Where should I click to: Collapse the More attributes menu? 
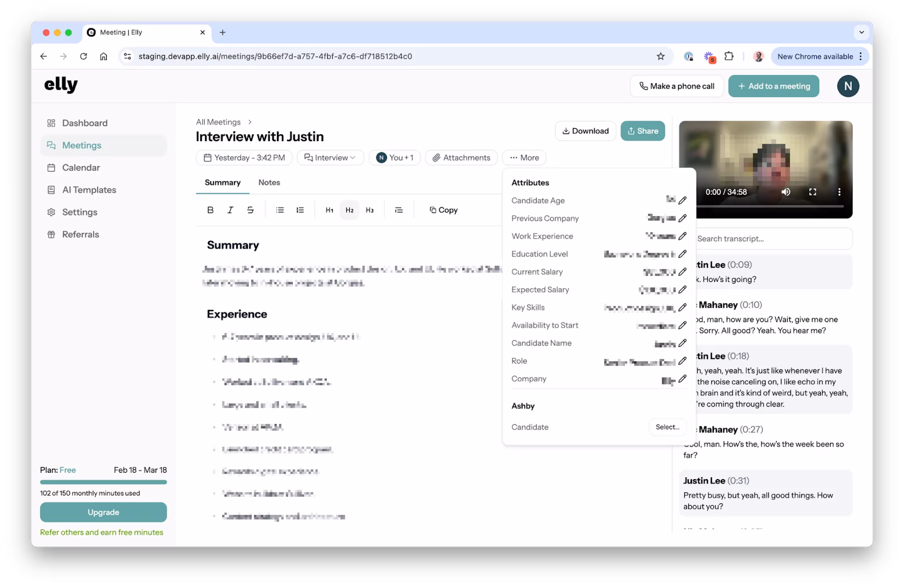[x=524, y=158]
